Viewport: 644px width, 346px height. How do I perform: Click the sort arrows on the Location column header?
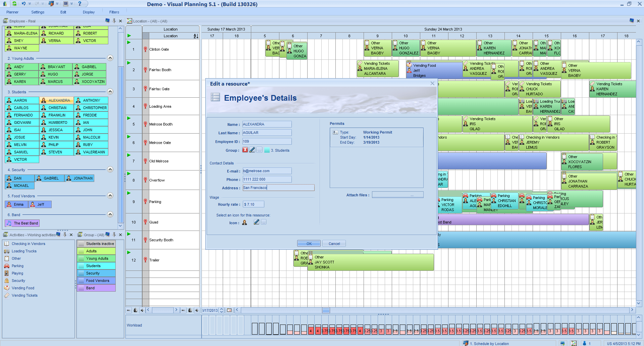195,36
